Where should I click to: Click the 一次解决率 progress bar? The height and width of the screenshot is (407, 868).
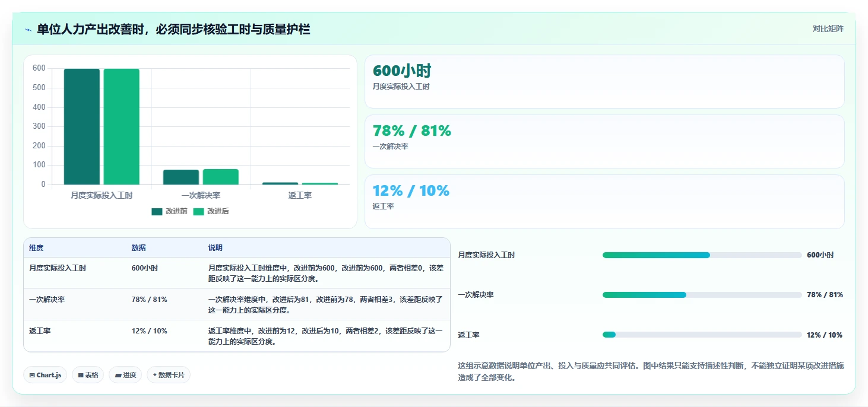tap(702, 295)
